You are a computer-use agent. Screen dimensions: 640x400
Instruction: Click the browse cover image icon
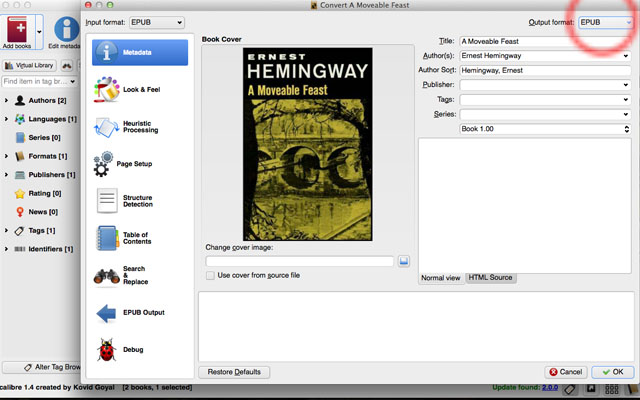tap(404, 261)
